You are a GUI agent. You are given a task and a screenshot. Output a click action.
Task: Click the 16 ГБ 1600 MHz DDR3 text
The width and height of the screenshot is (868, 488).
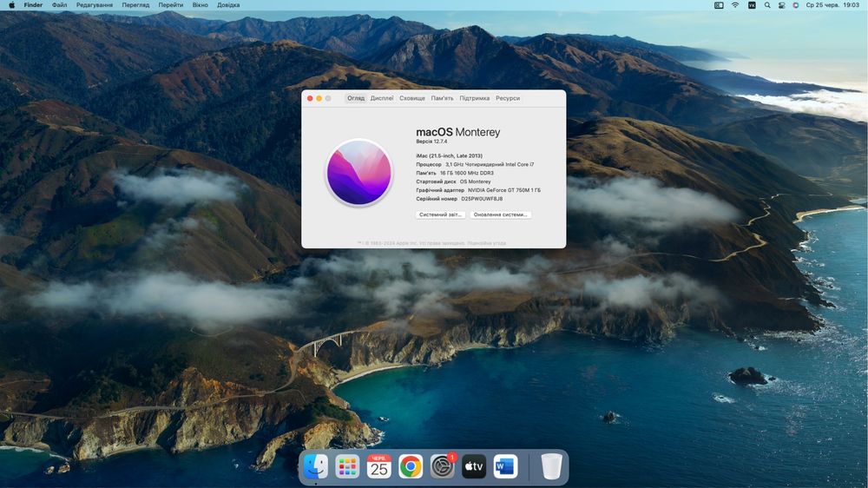tap(467, 173)
